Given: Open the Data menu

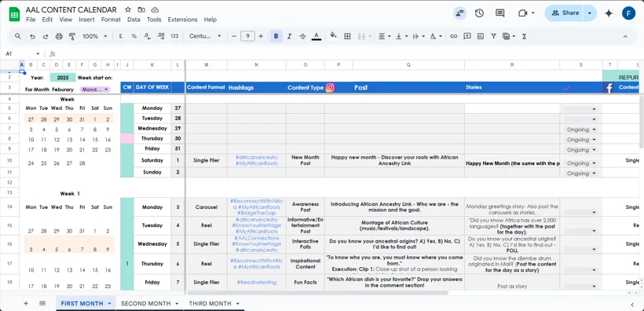Looking at the screenshot, I should tap(134, 20).
